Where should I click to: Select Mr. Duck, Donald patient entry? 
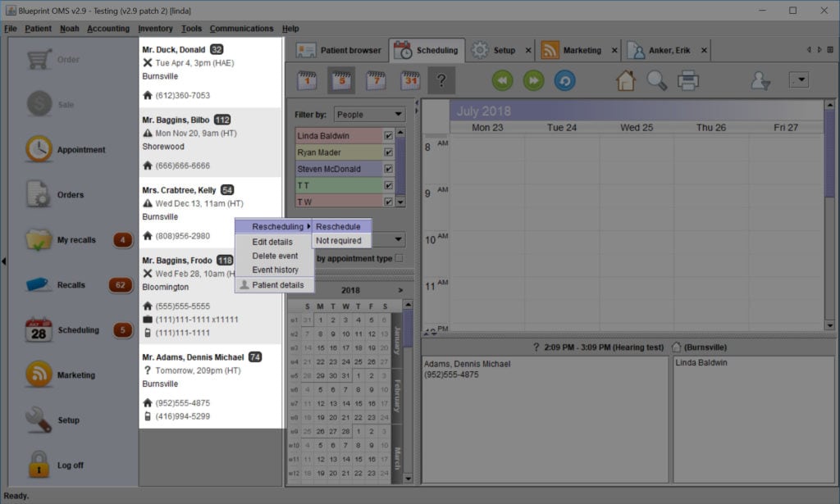210,72
